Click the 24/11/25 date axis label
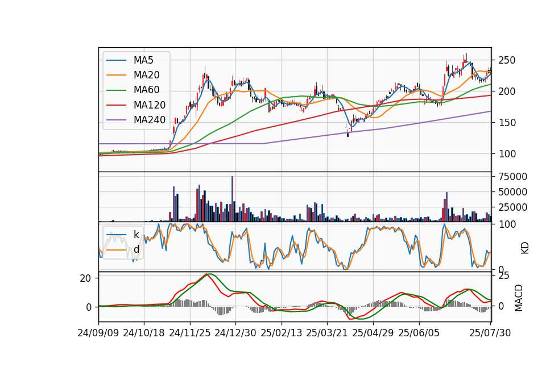 (x=190, y=333)
